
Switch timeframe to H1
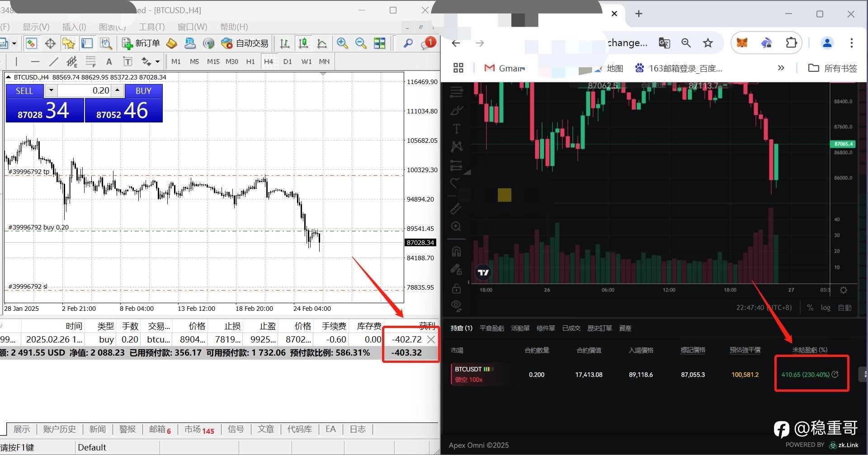(x=250, y=61)
